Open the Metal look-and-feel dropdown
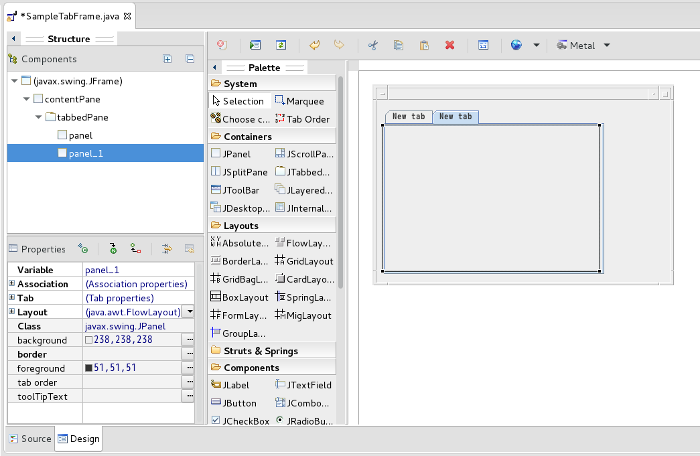700x456 pixels. 607,45
